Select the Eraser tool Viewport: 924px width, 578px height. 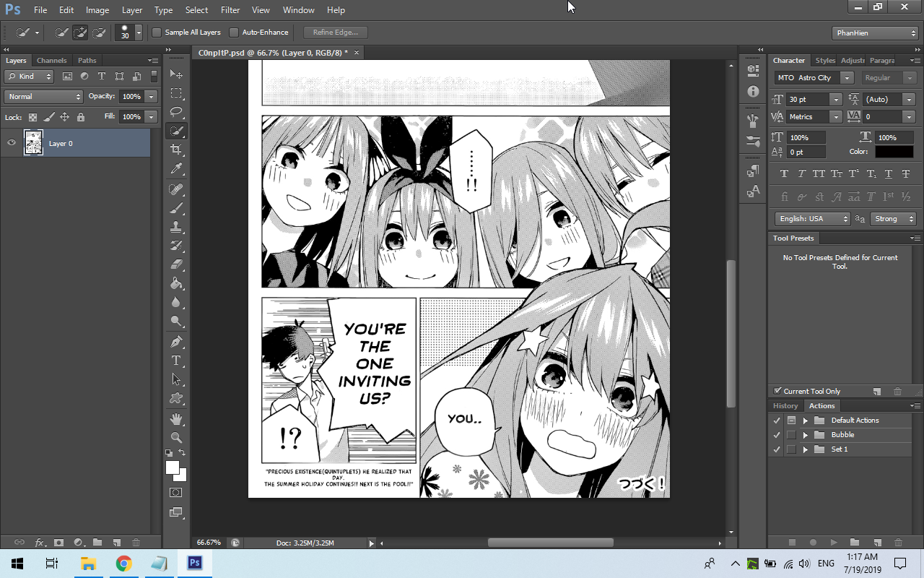point(176,264)
